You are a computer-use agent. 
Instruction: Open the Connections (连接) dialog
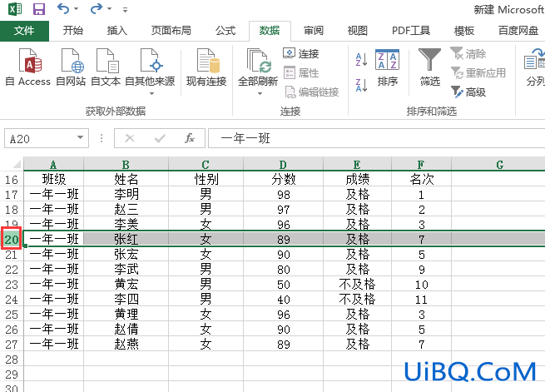[300, 53]
